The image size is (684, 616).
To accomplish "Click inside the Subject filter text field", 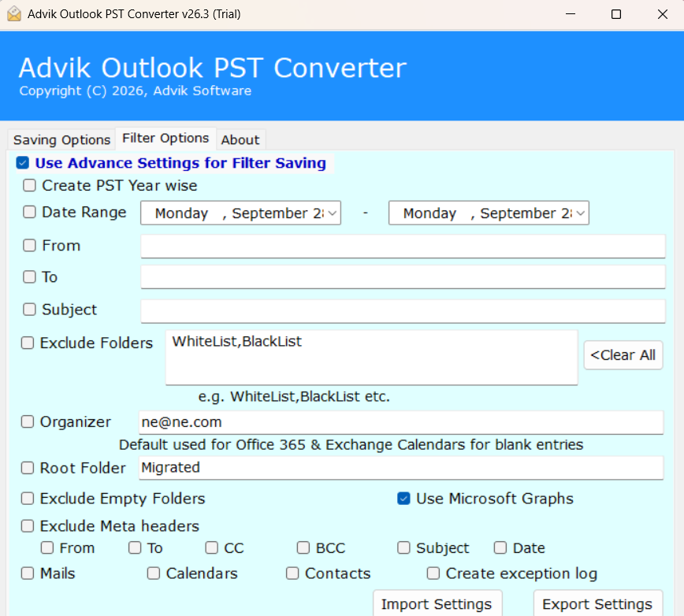I will pyautogui.click(x=403, y=311).
